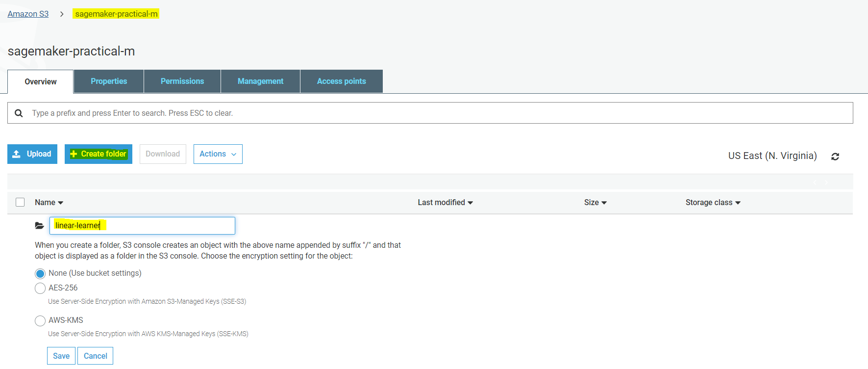Switch to the Overview tab
Viewport: 868px width, 369px height.
point(41,81)
